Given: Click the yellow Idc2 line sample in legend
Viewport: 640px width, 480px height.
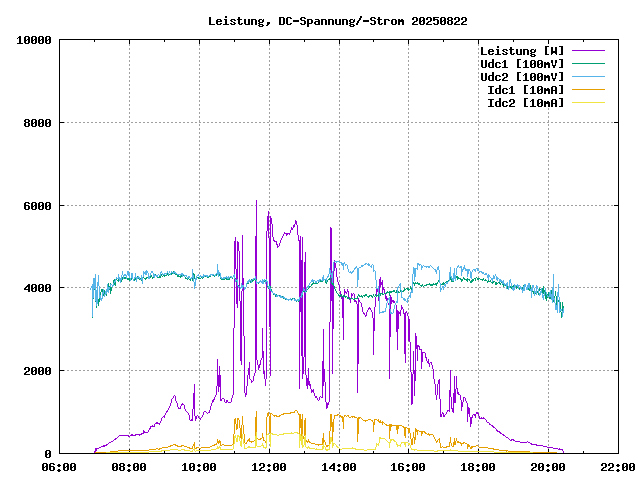Looking at the screenshot, I should pos(588,103).
